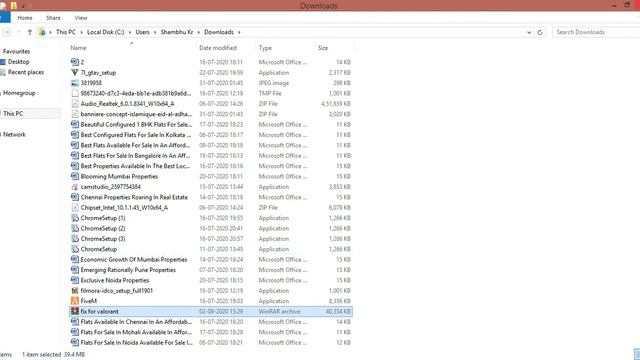Select 'Emerging Rationally Pune Properties' file
640x360 pixels.
[128, 270]
